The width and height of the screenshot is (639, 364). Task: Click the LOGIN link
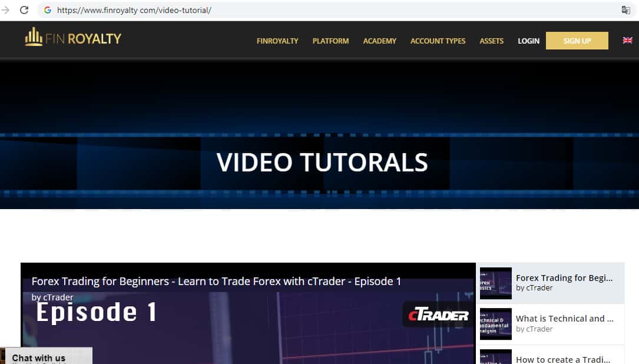pos(528,41)
